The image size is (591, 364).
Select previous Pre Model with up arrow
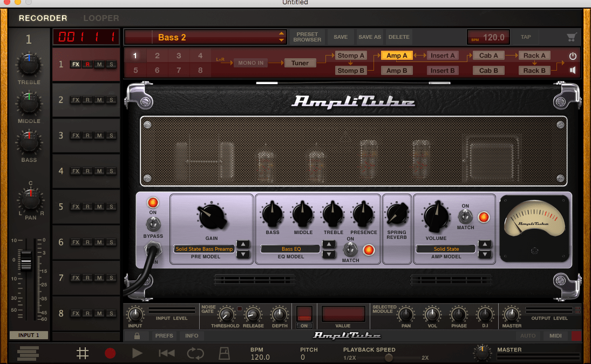(x=243, y=244)
